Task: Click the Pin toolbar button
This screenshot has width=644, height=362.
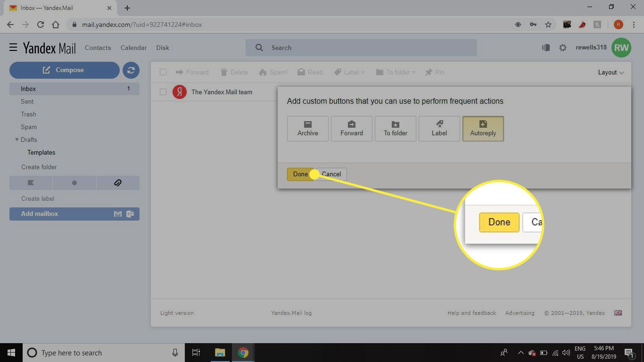Action: click(434, 72)
